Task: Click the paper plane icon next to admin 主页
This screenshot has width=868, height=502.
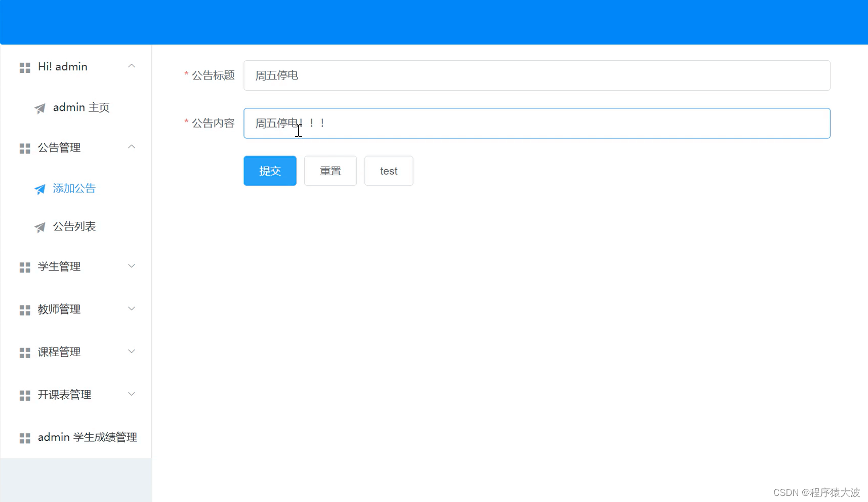Action: [x=40, y=108]
